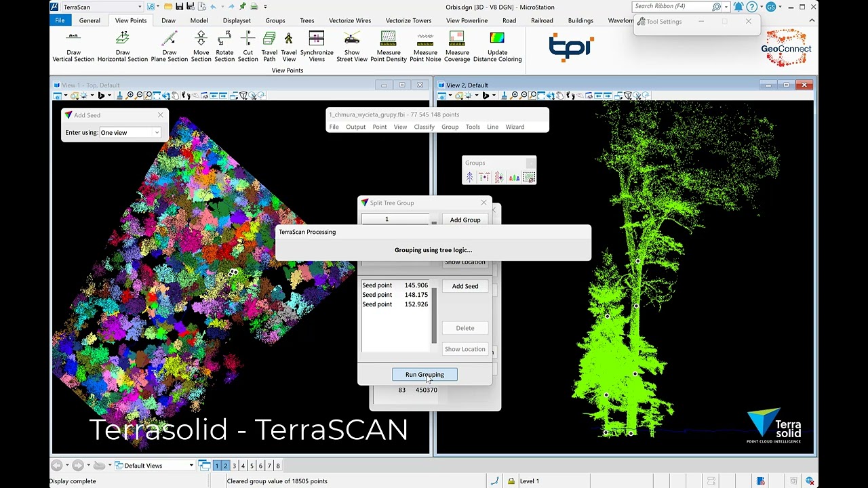
Task: Click the lock icon in status bar
Action: (x=511, y=481)
